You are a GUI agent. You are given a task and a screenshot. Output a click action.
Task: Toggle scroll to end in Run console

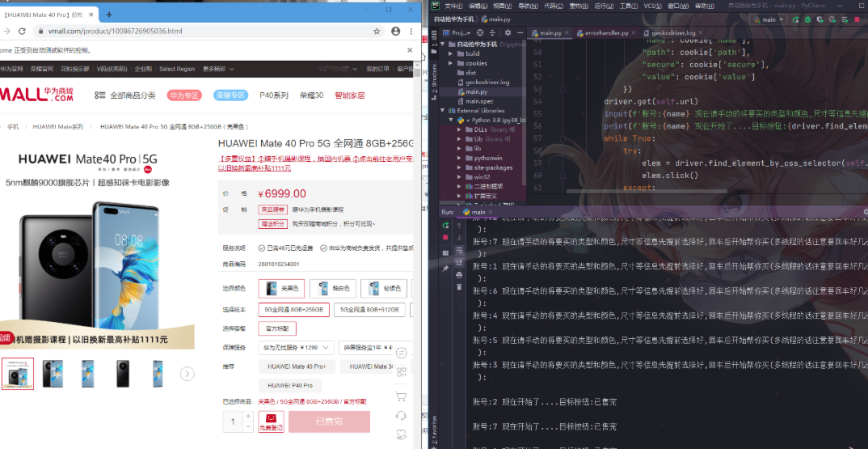(x=459, y=262)
